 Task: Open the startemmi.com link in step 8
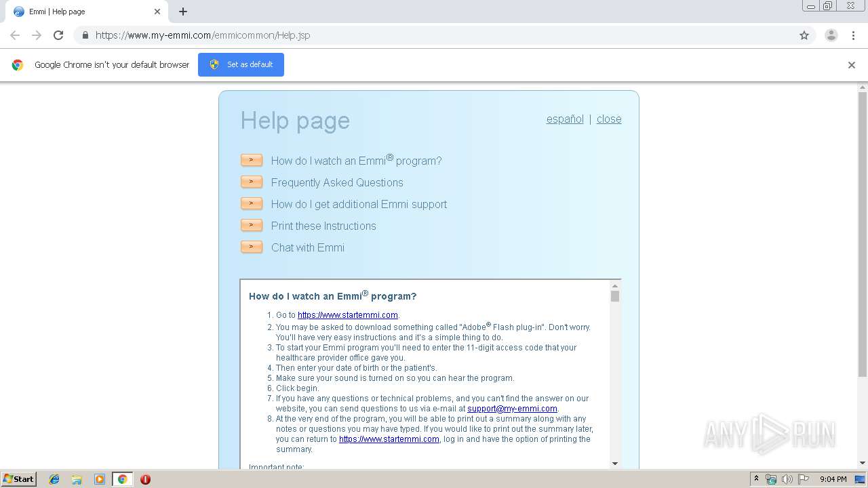pyautogui.click(x=389, y=439)
